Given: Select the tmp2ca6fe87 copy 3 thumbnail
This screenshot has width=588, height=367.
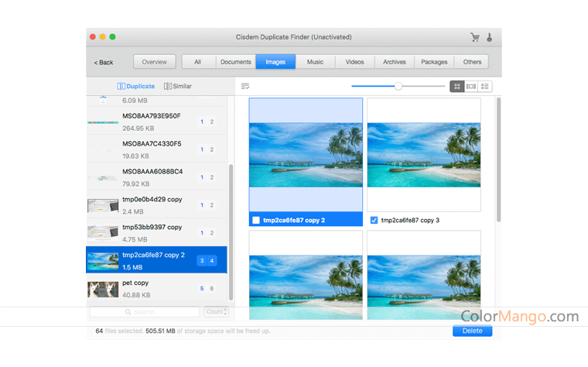Looking at the screenshot, I should click(x=423, y=155).
